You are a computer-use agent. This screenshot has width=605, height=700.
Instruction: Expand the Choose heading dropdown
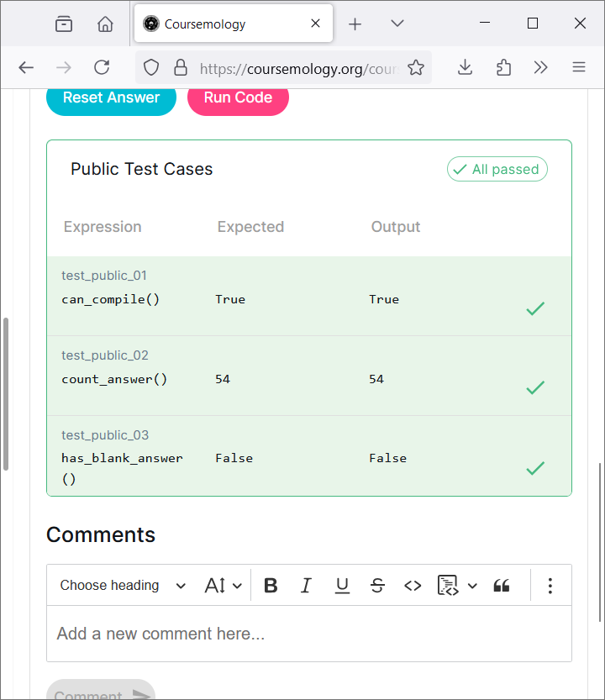coord(123,586)
